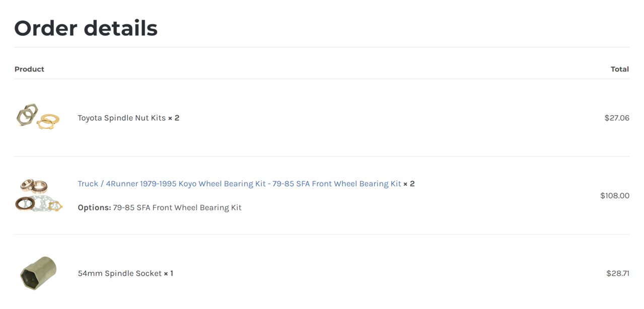Viewport: 644px width, 309px height.
Task: Select the $28.71 total amount
Action: click(617, 273)
